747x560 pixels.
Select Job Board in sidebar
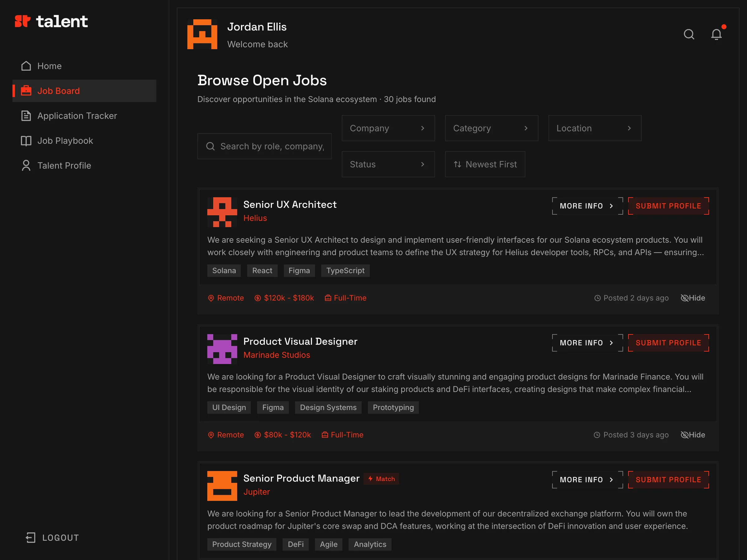[x=84, y=91]
